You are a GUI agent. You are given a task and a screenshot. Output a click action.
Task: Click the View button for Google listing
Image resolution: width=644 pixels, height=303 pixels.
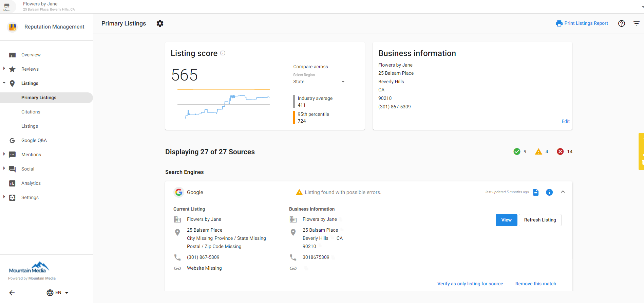coord(506,220)
